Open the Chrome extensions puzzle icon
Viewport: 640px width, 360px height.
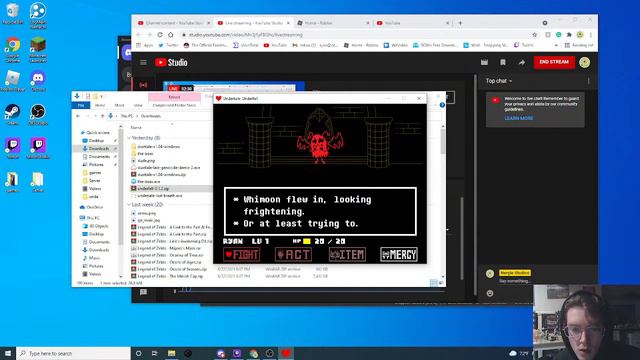click(x=569, y=35)
